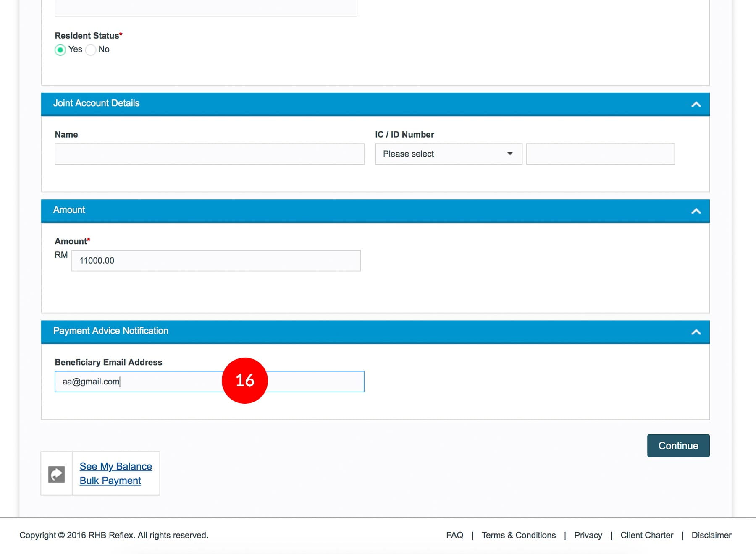Open the See My Balance link
The image size is (756, 554).
pos(115,466)
